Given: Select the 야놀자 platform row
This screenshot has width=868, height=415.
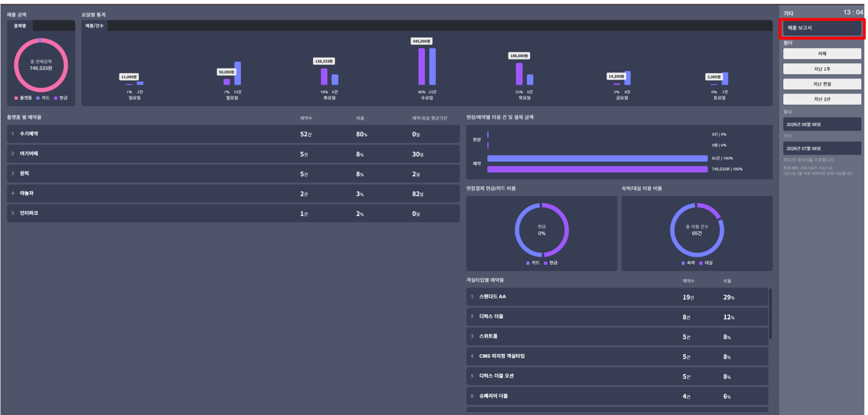Looking at the screenshot, I should point(233,194).
